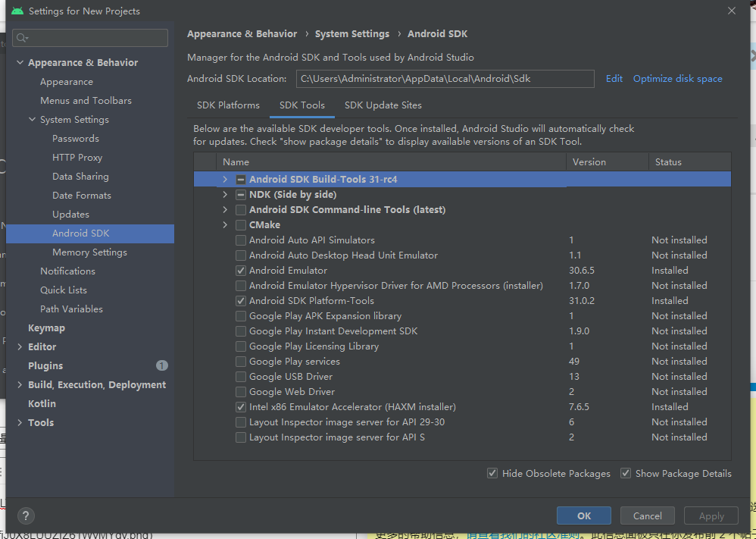This screenshot has height=539, width=756.
Task: Expand the Tools settings node
Action: click(20, 423)
